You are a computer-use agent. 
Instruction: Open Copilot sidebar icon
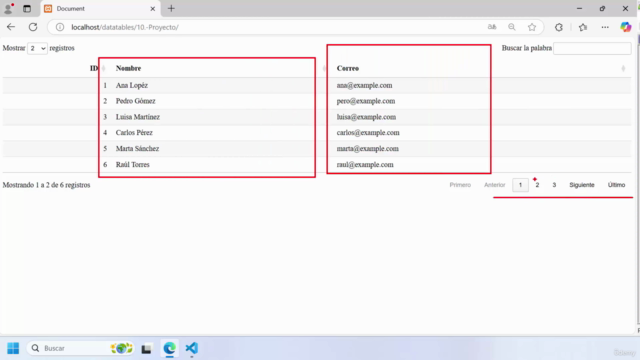tap(626, 27)
